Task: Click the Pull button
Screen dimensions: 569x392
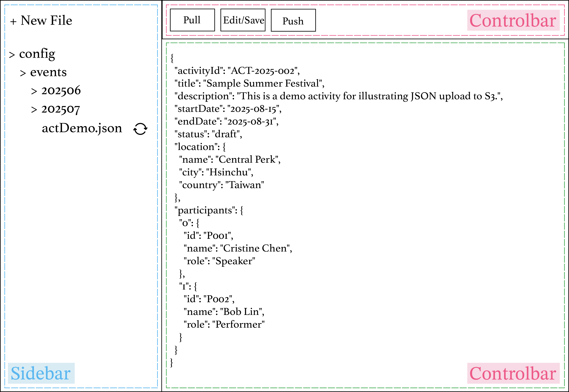Action: (x=192, y=20)
